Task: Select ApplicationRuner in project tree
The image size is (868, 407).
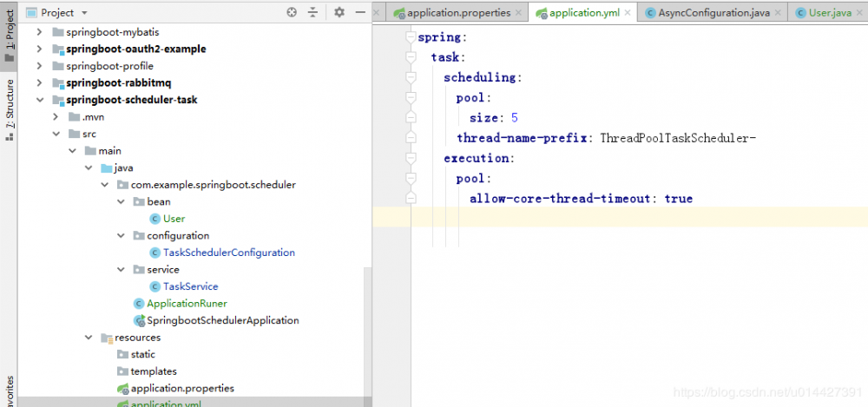Action: [187, 304]
